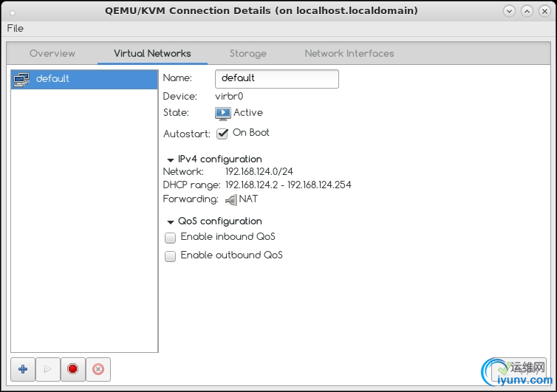Click the add network plus icon
Screen dimensions: 557x392
(x=23, y=369)
